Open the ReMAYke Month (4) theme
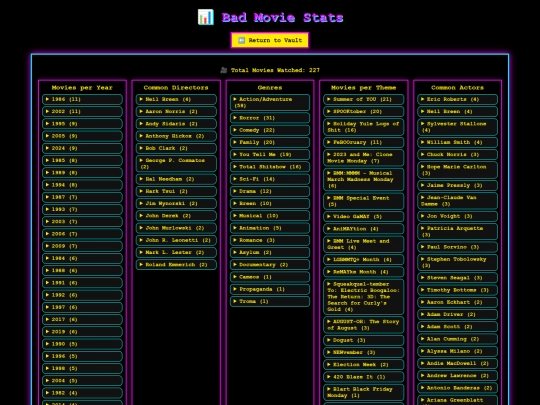The image size is (540, 405). [x=364, y=272]
